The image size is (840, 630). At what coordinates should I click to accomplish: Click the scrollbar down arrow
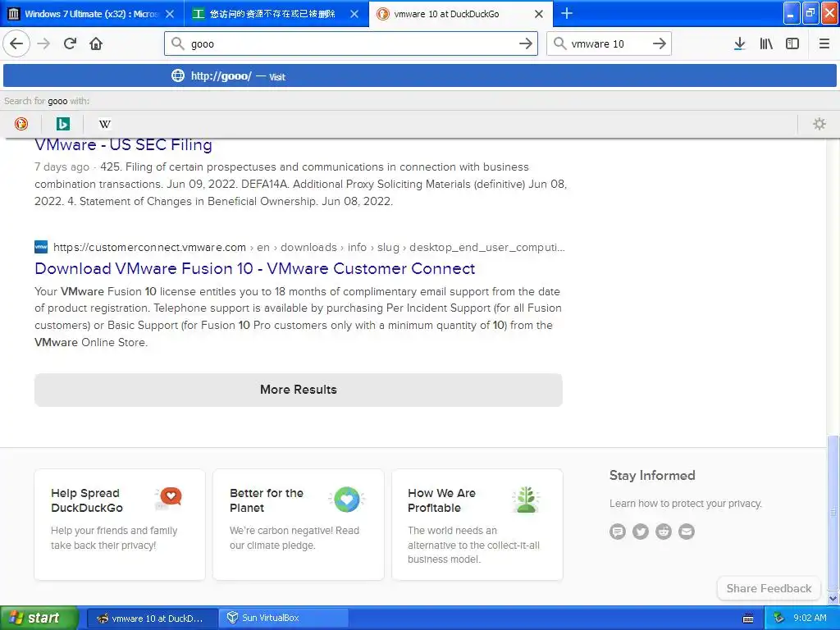click(833, 598)
